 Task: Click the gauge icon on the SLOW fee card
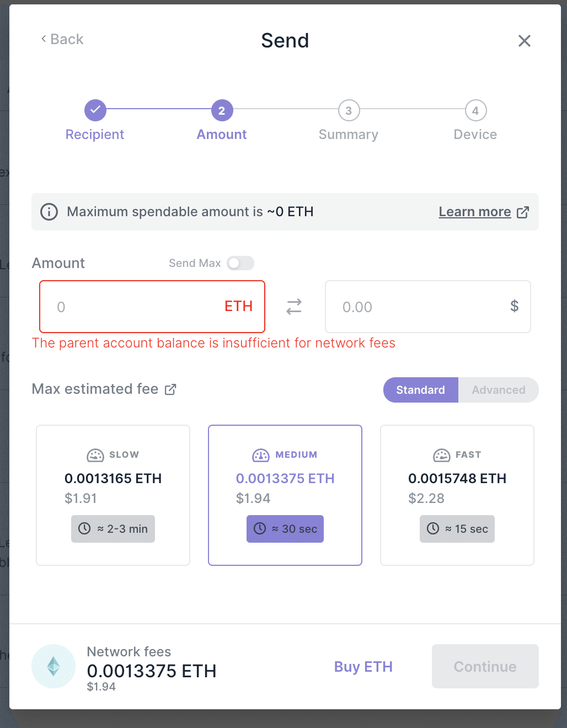tap(95, 455)
